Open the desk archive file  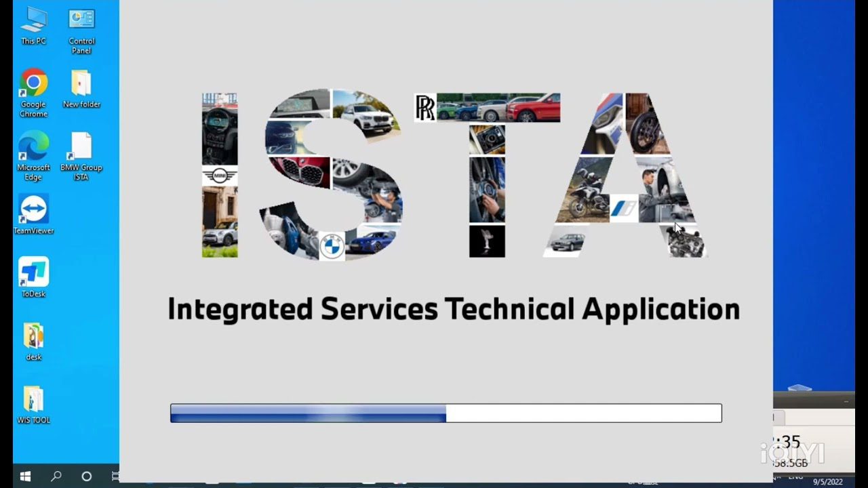tap(33, 341)
